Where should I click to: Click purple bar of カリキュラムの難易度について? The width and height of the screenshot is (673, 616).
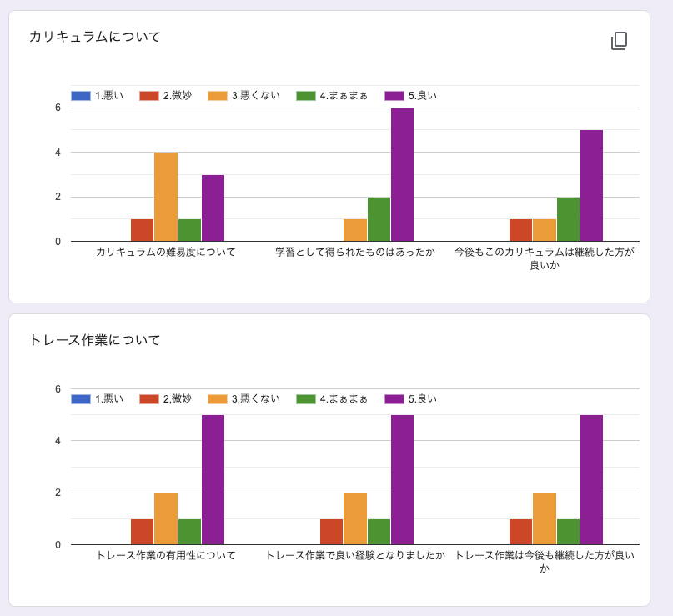pos(213,208)
